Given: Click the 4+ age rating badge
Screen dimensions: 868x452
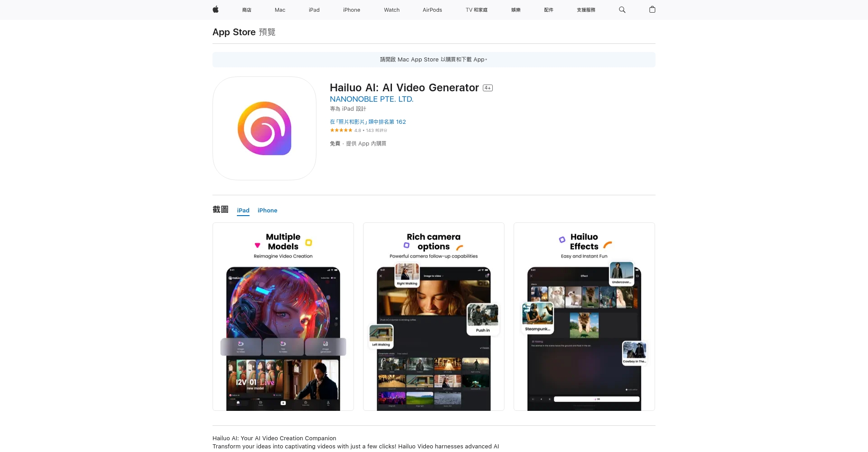Looking at the screenshot, I should (x=488, y=88).
